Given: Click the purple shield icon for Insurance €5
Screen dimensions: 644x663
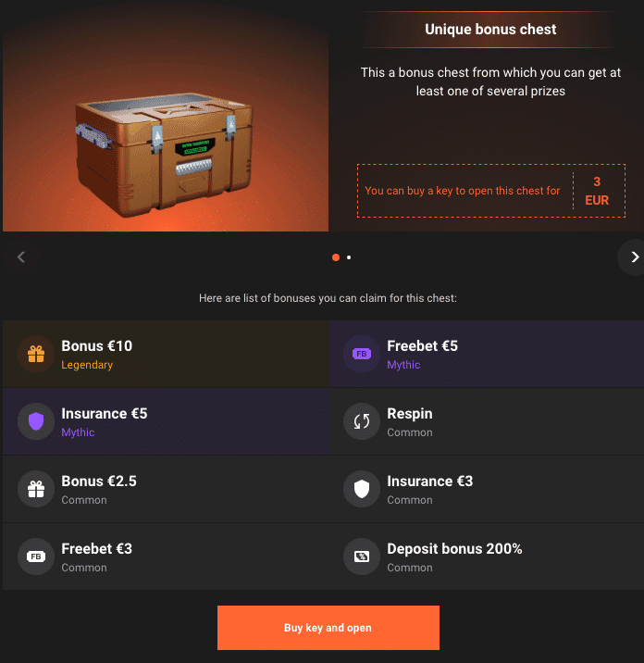Looking at the screenshot, I should point(36,421).
